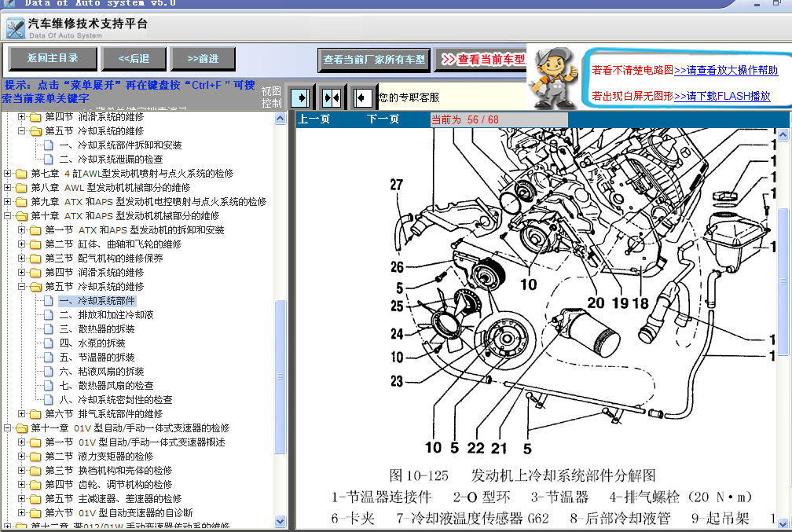Click folder icon of 第九章 chapter
The width and height of the screenshot is (792, 532).
(21, 202)
